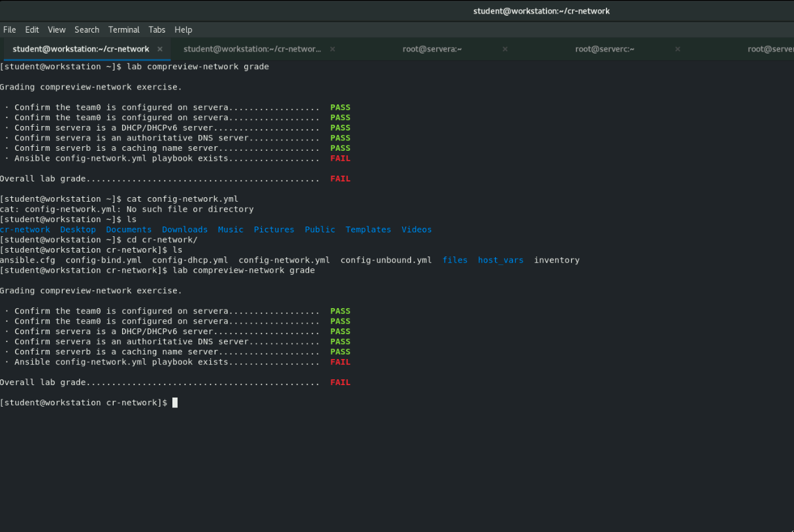This screenshot has width=794, height=532.
Task: Open the Tabs menu
Action: tap(157, 29)
